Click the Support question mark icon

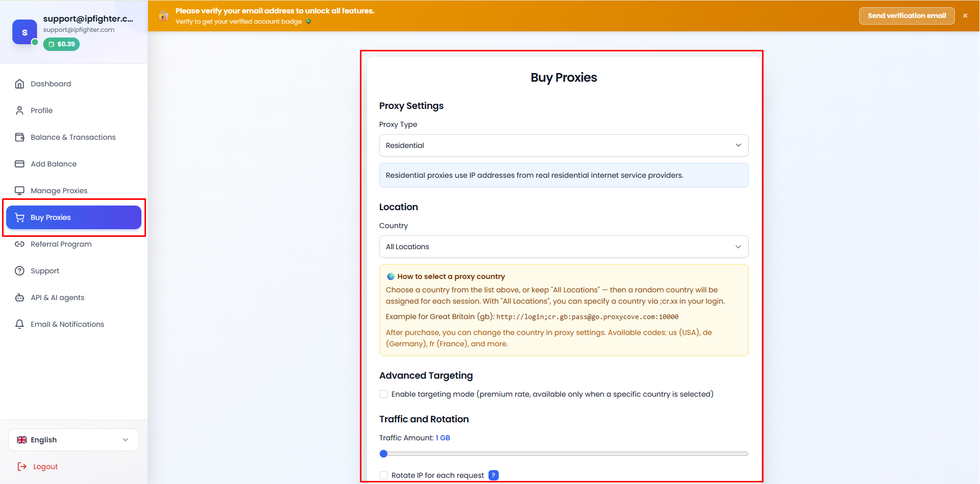[x=19, y=271]
